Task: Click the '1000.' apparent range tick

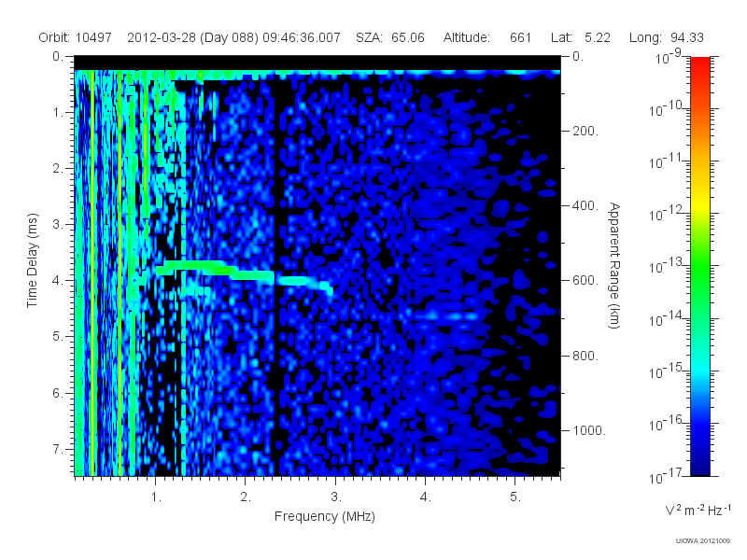Action: [589, 430]
